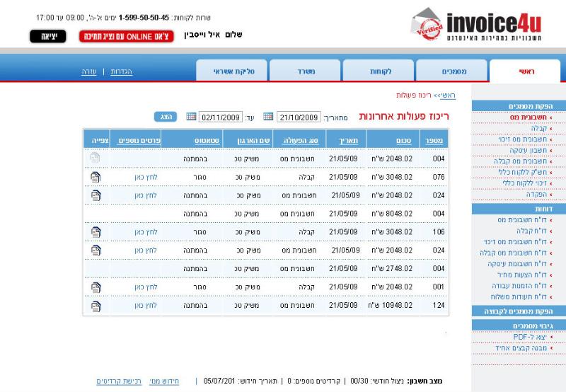
Task: View document icon in row 076
Action: [96, 177]
